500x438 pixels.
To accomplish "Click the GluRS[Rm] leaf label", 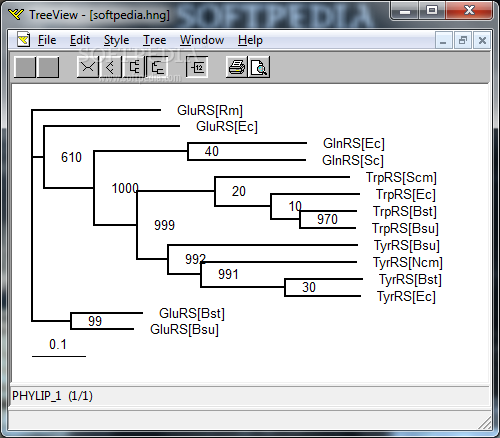I will click(x=210, y=110).
